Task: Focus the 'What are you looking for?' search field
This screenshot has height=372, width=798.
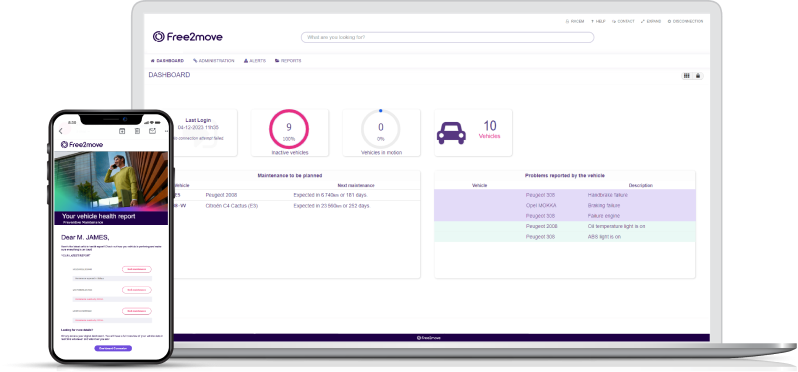Action: [x=447, y=37]
